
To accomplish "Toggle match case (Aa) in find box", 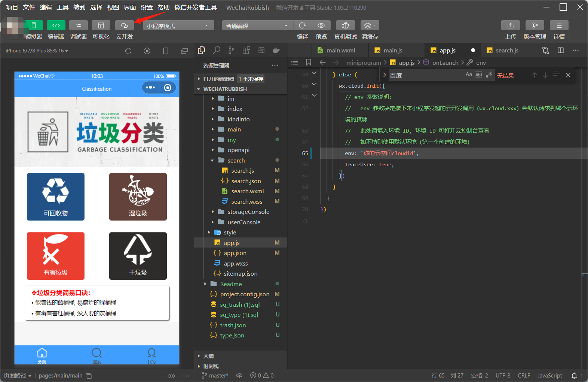I will tap(468, 75).
